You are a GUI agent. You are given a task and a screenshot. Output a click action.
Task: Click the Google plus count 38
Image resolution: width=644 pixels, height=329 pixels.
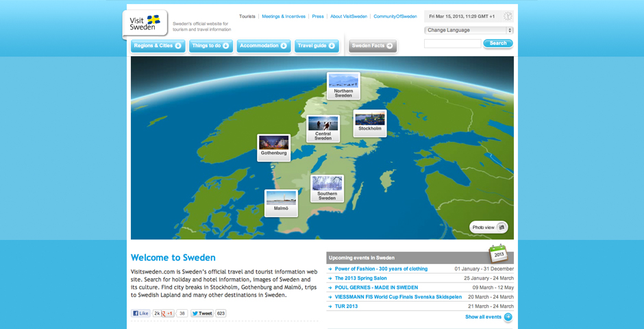click(x=182, y=313)
